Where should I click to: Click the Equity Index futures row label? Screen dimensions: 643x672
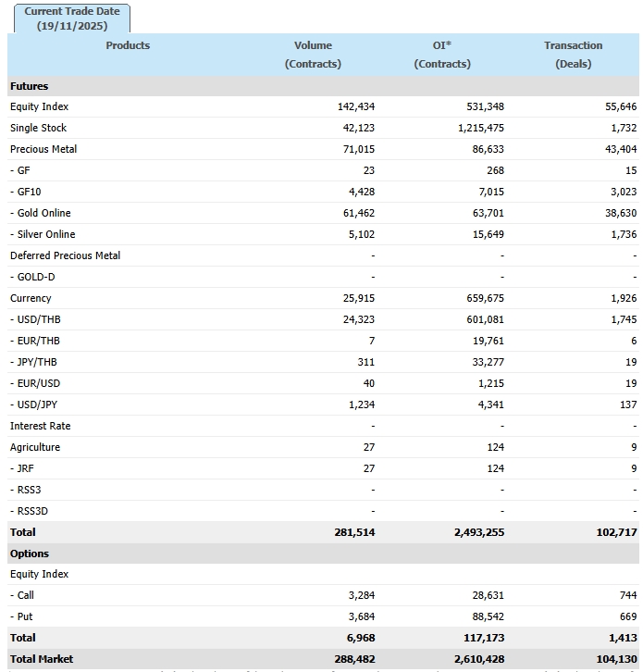click(40, 106)
